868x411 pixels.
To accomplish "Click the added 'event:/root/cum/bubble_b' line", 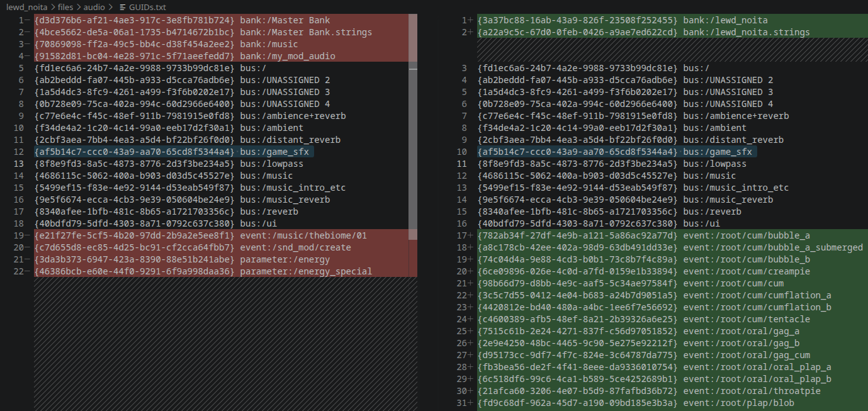I will 672,259.
